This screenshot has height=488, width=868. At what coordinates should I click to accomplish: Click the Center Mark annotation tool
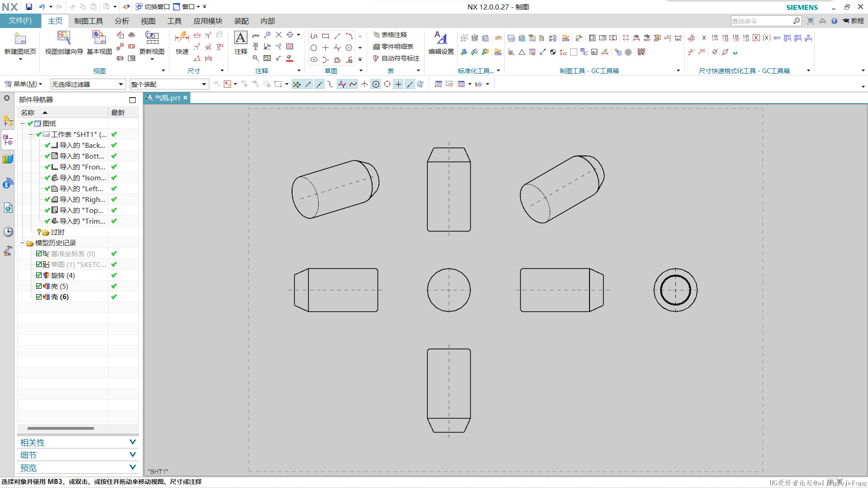(x=290, y=35)
